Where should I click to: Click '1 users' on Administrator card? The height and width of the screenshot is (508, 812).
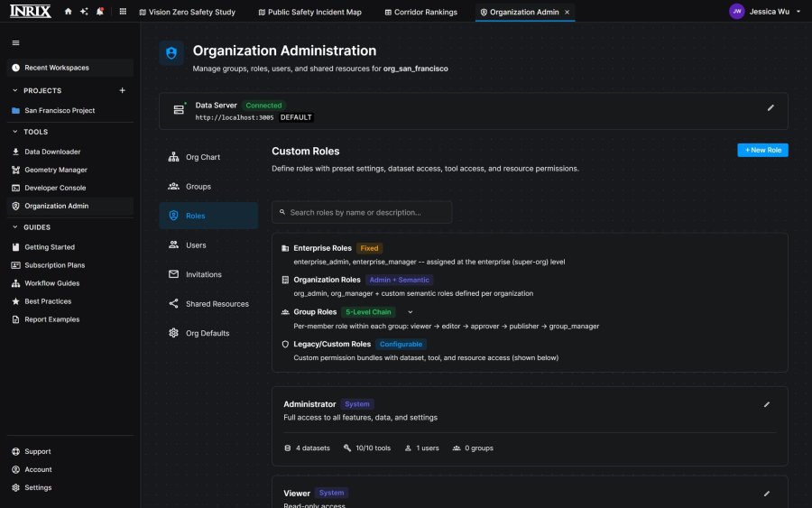point(421,448)
